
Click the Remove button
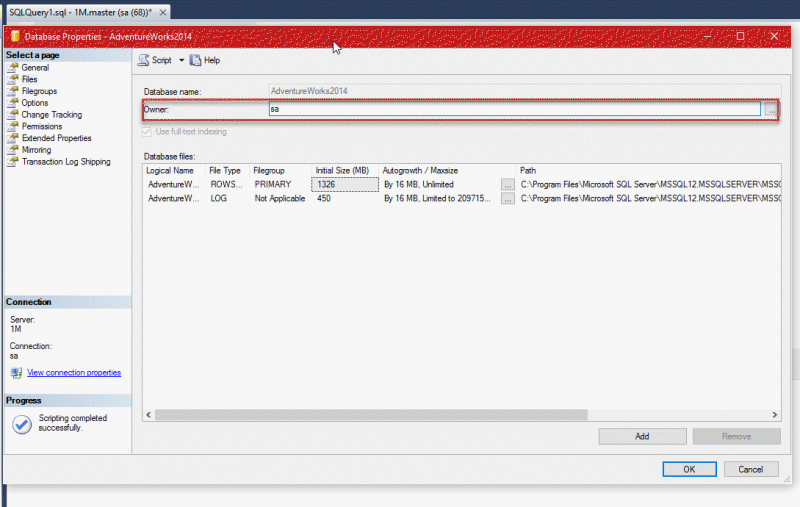(x=736, y=436)
